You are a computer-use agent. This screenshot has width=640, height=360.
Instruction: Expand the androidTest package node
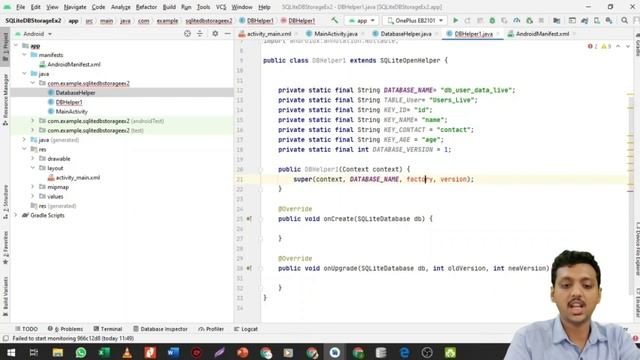pyautogui.click(x=33, y=121)
